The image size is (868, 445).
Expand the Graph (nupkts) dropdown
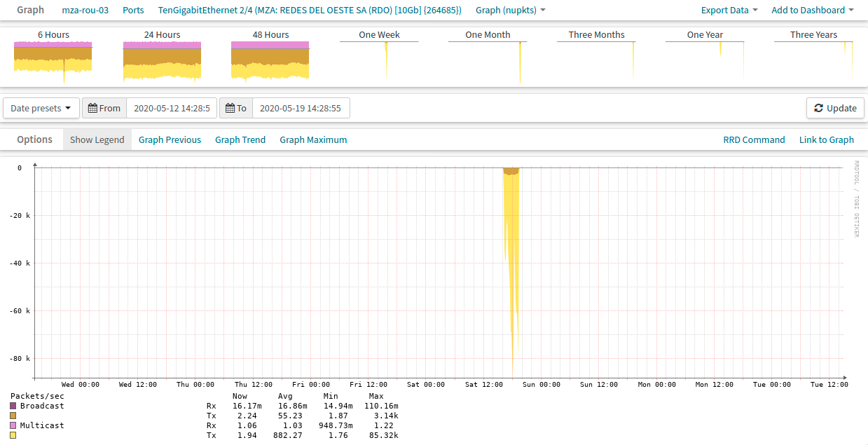510,11
